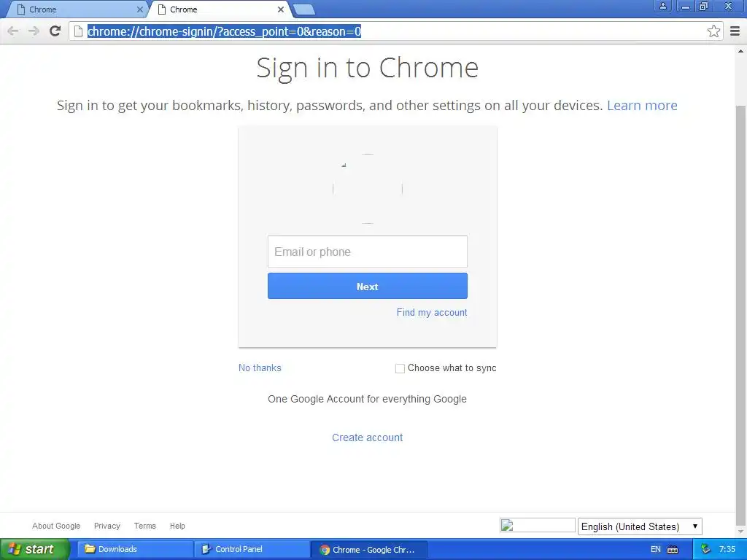Switch to the Downloads taskbar window
The height and width of the screenshot is (560, 747).
click(133, 549)
